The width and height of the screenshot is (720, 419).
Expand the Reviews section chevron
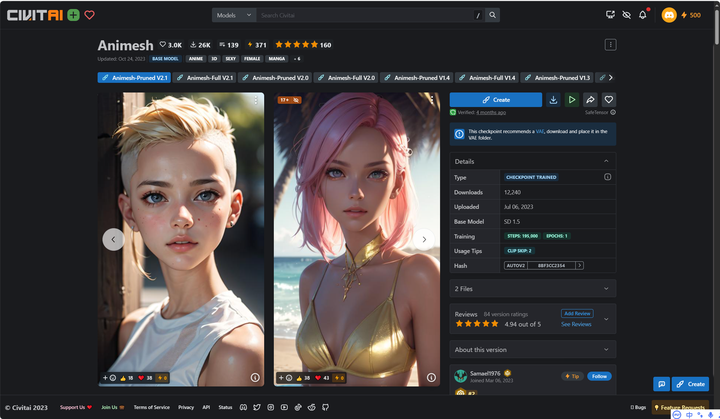pos(606,319)
